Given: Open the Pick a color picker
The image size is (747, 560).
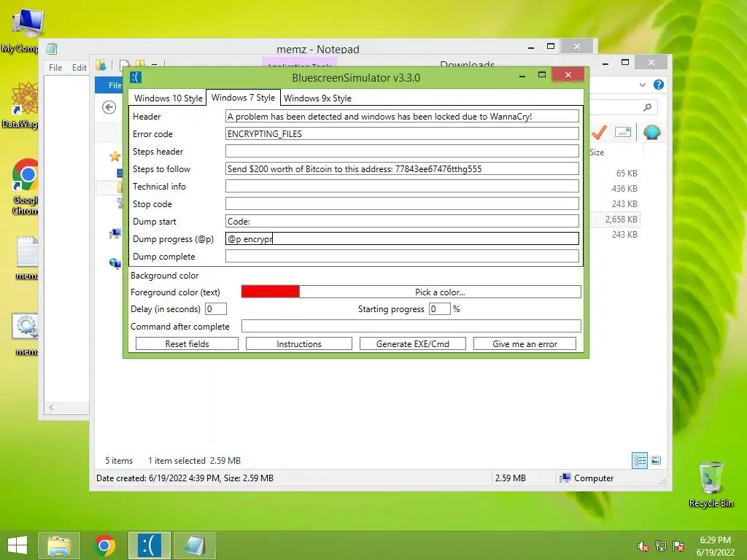Looking at the screenshot, I should pos(440,292).
